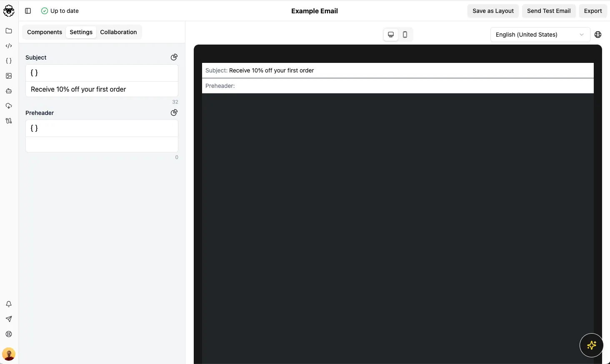Click the paper plane send icon

(x=9, y=319)
